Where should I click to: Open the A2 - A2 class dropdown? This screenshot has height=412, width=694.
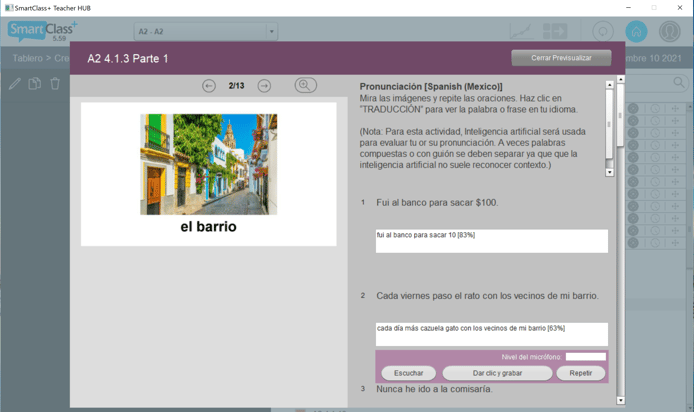pos(206,31)
